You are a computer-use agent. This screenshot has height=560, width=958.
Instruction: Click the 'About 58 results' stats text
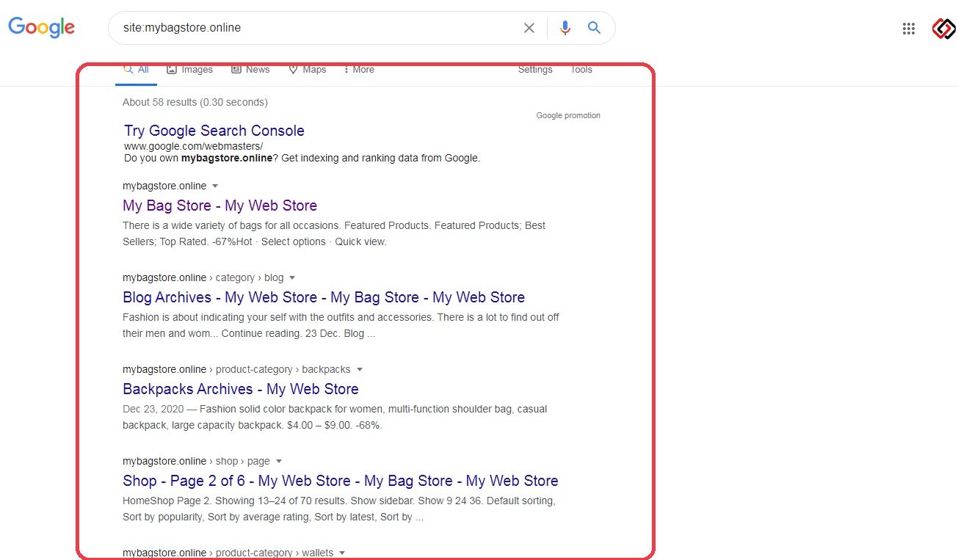(x=195, y=102)
